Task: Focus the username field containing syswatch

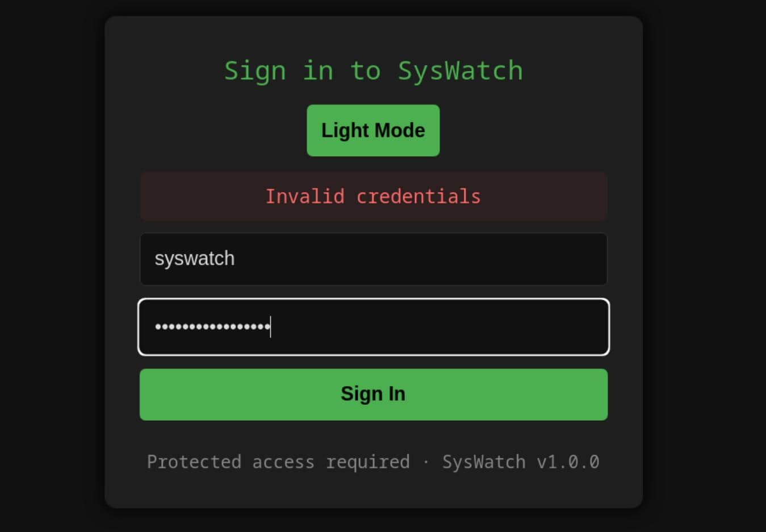Action: click(x=373, y=259)
